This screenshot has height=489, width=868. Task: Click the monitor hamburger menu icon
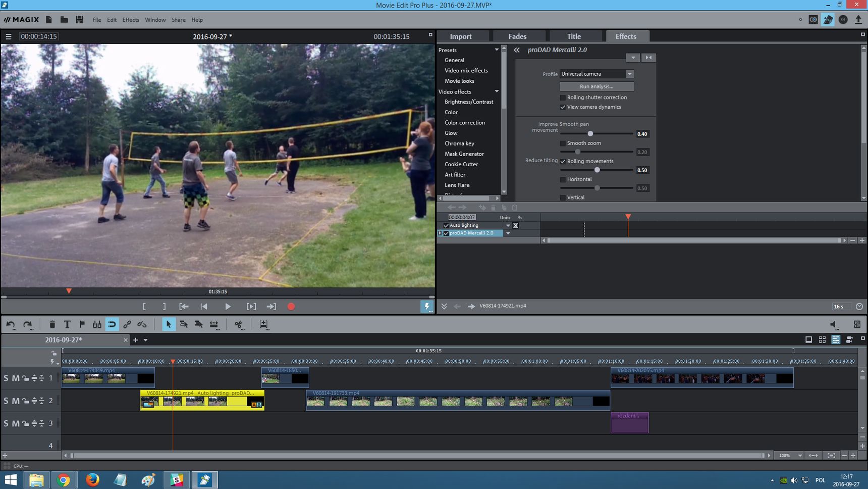tap(9, 36)
